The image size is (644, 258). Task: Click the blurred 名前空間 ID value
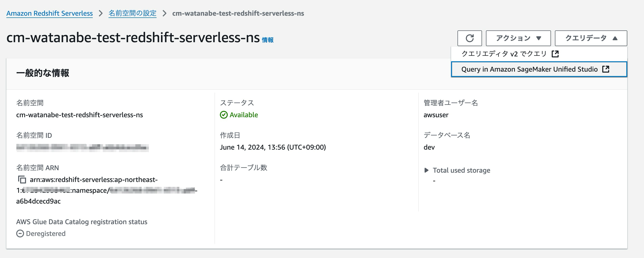coord(82,148)
